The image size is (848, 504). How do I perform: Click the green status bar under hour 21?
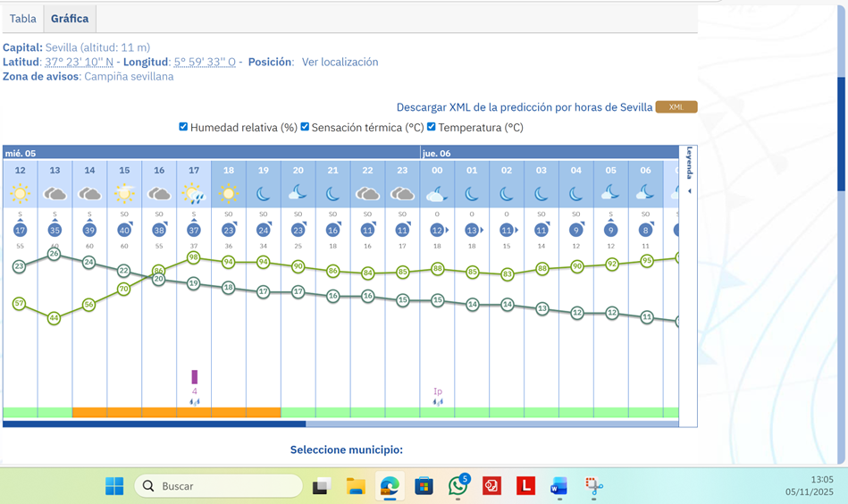(333, 413)
